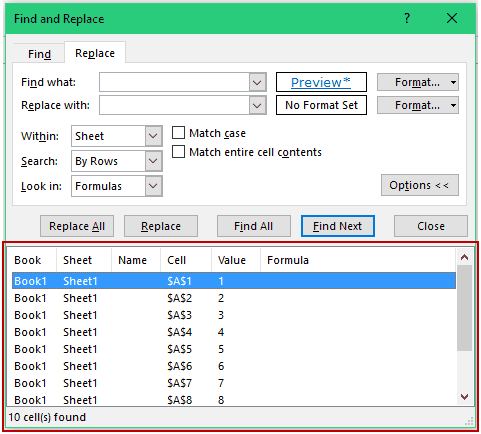Check Match entire cell contents

178,152
